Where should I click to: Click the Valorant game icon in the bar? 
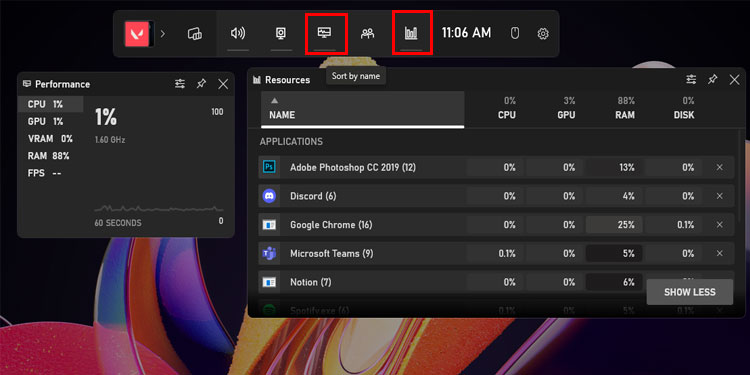(137, 33)
